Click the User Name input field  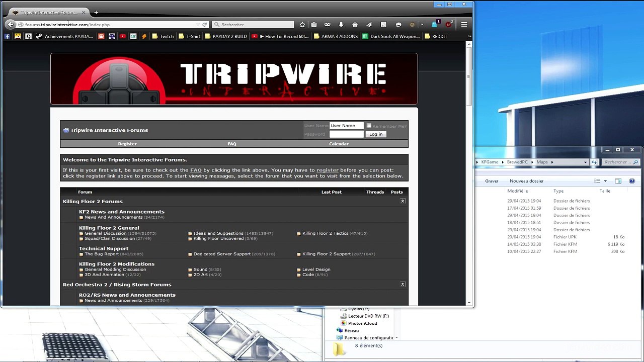pos(346,126)
